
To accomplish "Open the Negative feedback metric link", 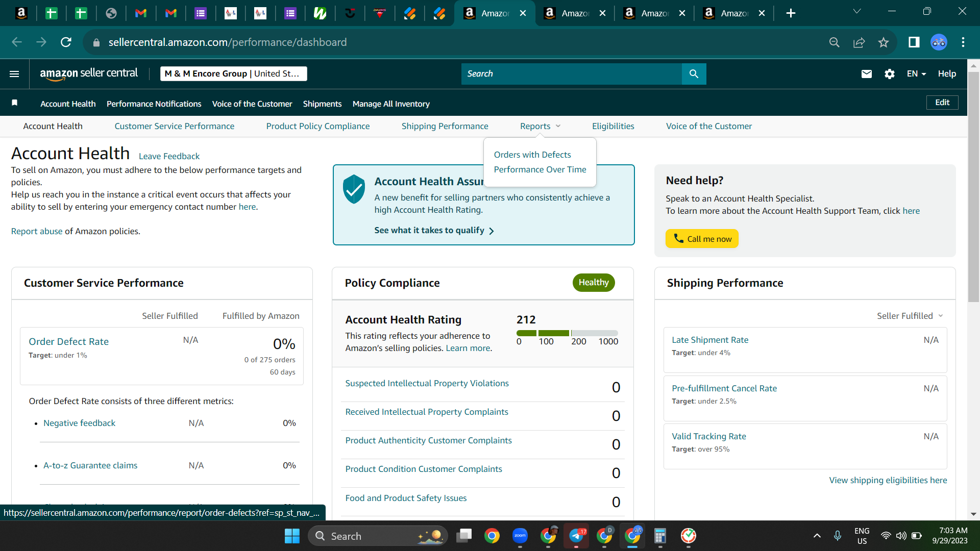I will (79, 423).
